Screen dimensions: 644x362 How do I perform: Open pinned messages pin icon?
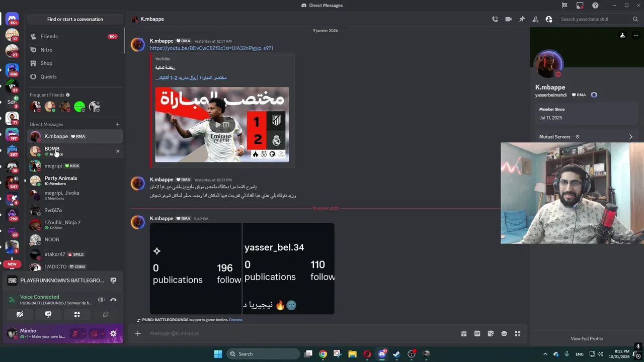(x=522, y=19)
